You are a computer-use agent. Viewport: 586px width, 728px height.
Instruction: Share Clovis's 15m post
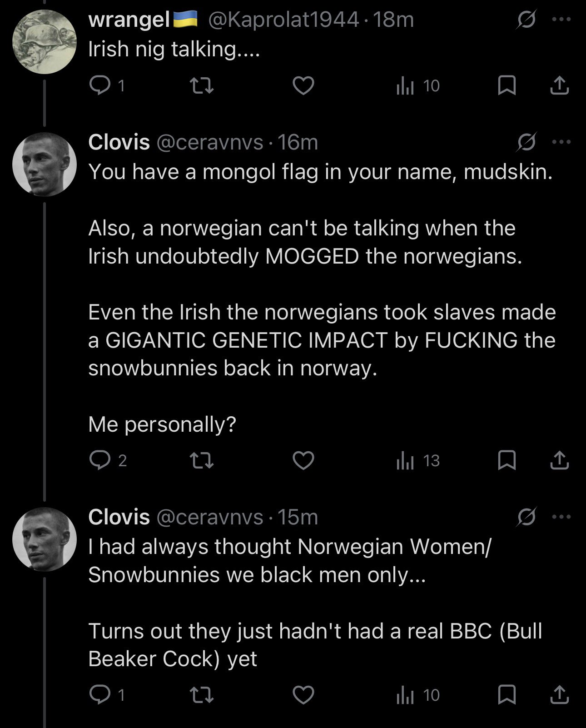559,695
